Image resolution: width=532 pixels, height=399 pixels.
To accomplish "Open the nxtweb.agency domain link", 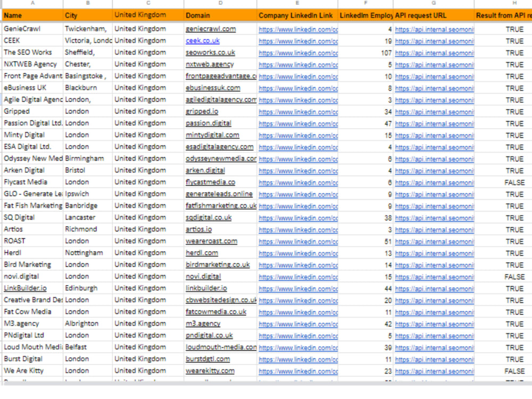I will (210, 64).
